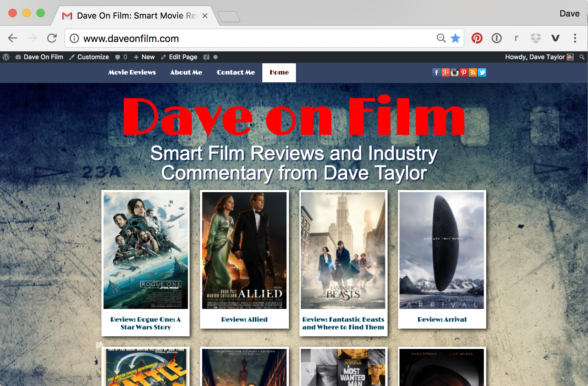Click the WordPress logo in admin bar

[6, 57]
